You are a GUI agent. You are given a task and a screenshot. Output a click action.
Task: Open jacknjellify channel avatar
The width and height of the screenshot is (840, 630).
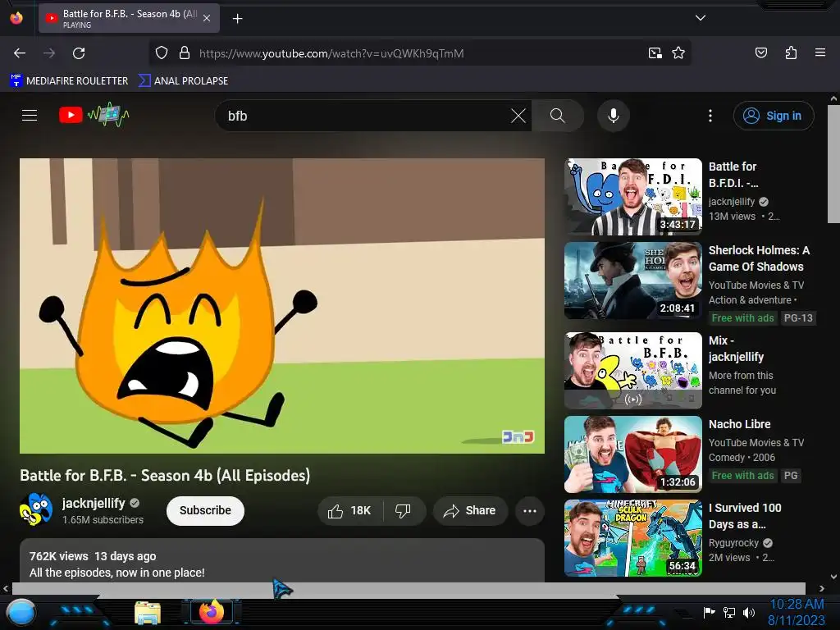point(36,509)
